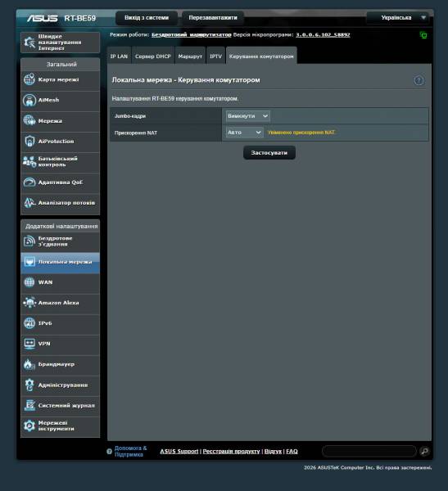Click the IPv6 sidebar icon
Screen dimensions: 448x491
tap(29, 323)
